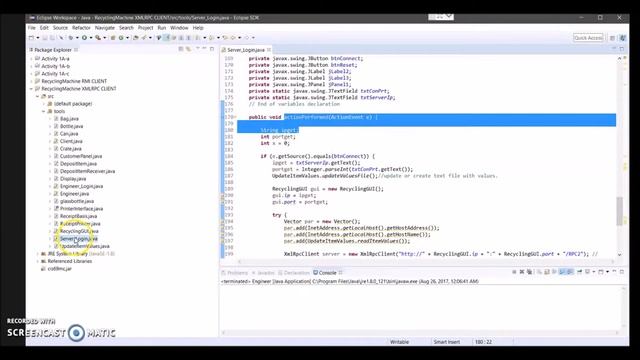Open the New Java Class dropdown arrow
Viewport: 640px width, 360px height.
(128, 38)
